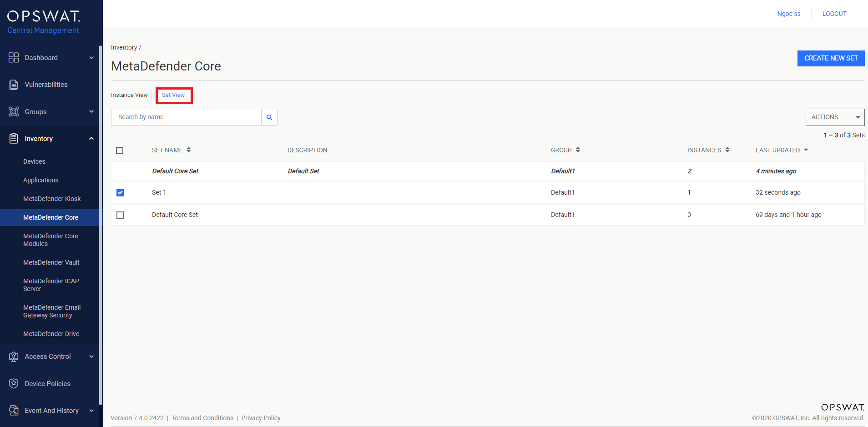The width and height of the screenshot is (868, 427).
Task: Expand the Event And History chevron
Action: pos(91,411)
